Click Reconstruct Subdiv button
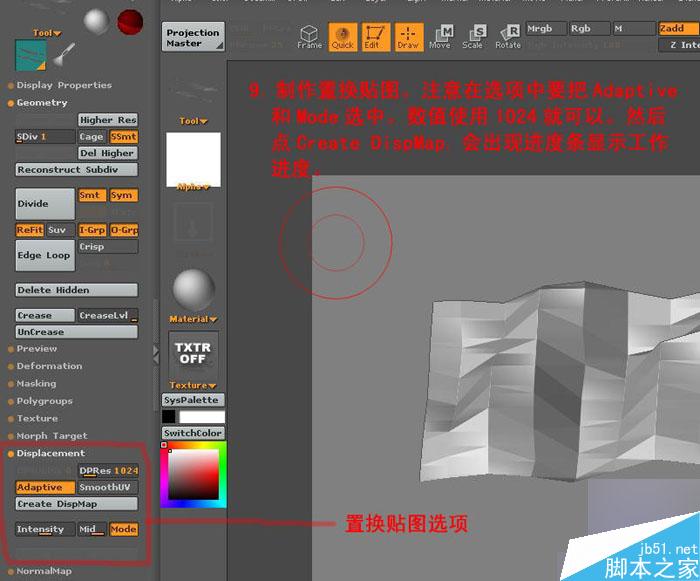 pyautogui.click(x=77, y=170)
